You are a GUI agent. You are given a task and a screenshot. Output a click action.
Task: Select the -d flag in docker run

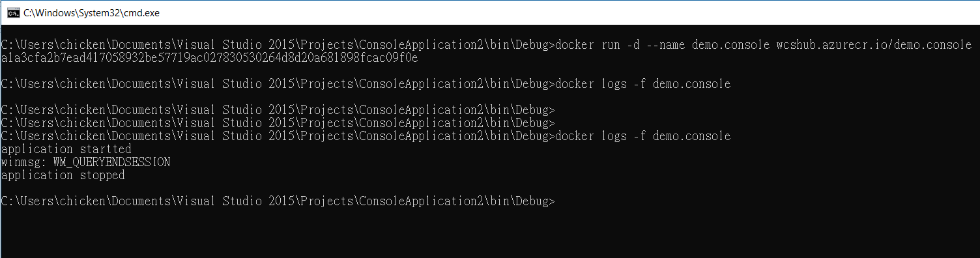tap(633, 45)
